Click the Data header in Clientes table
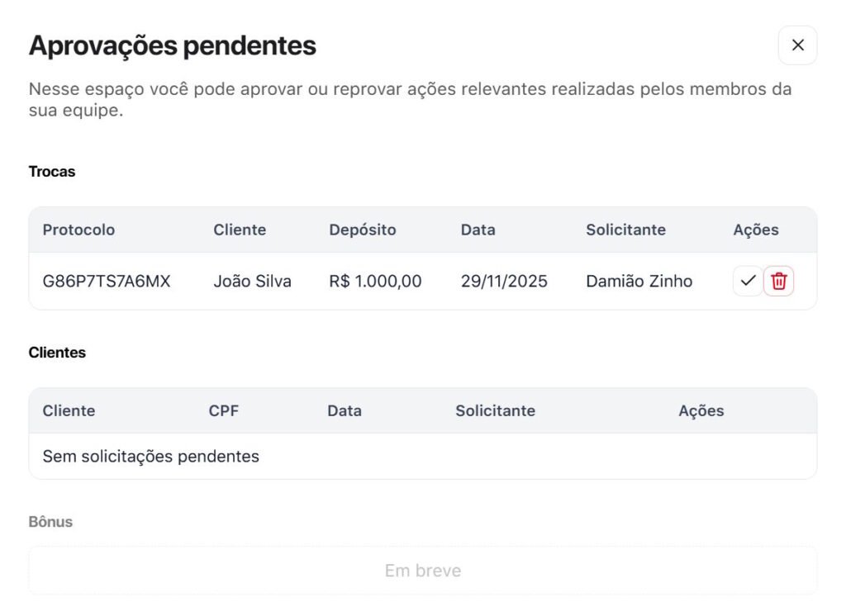Image resolution: width=846 pixels, height=616 pixels. click(x=344, y=410)
